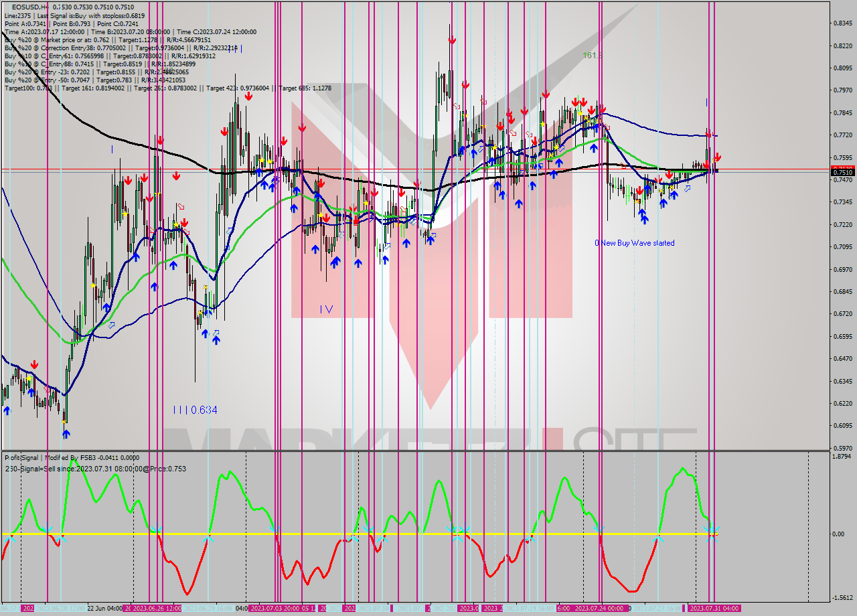Click the 1.8794 indicator scale value

coord(842,457)
